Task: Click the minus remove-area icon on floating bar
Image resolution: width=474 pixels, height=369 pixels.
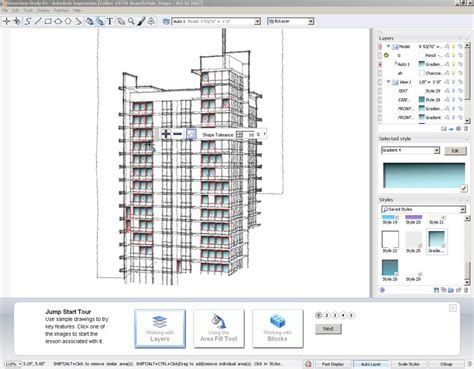Action: 178,134
